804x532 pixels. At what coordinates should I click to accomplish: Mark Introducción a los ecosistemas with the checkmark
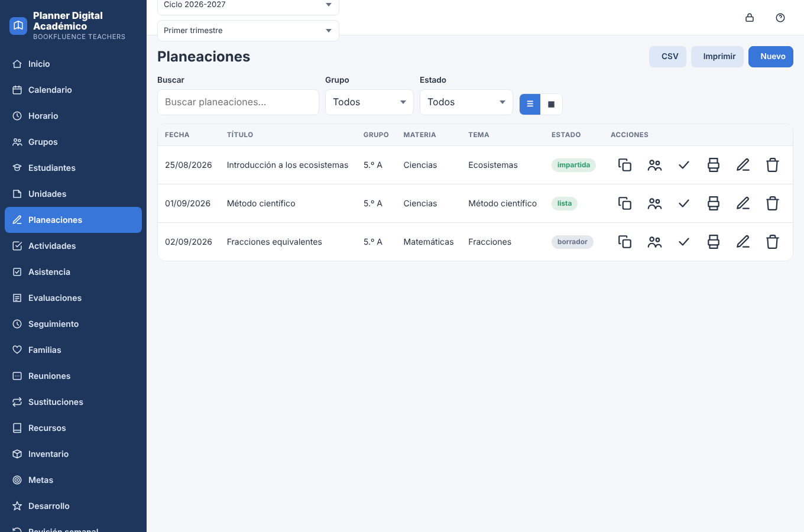click(x=684, y=165)
